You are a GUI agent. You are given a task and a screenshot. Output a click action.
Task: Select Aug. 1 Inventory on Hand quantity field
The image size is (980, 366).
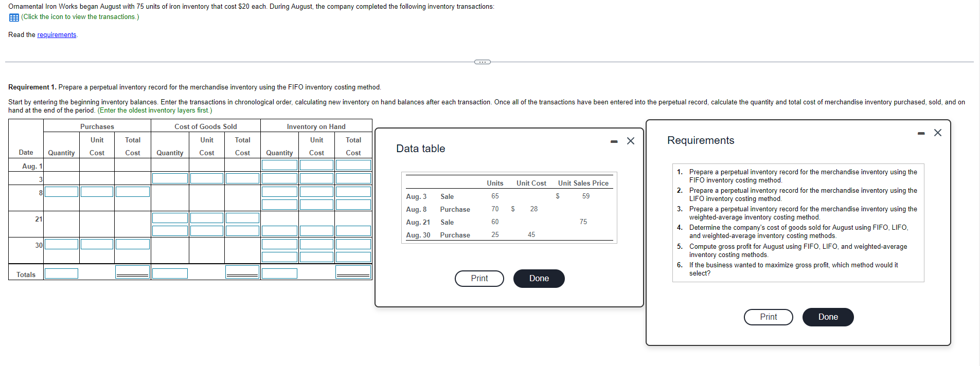pos(279,165)
